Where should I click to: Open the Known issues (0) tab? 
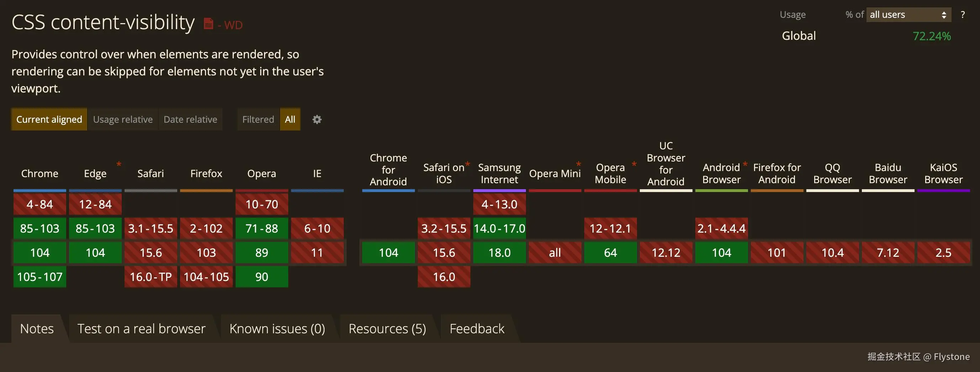coord(277,329)
